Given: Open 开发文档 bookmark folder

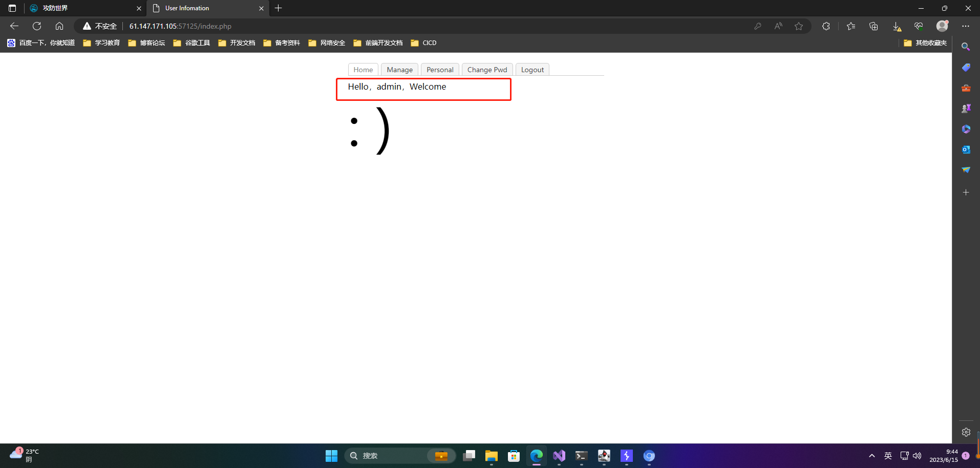Looking at the screenshot, I should pyautogui.click(x=237, y=43).
